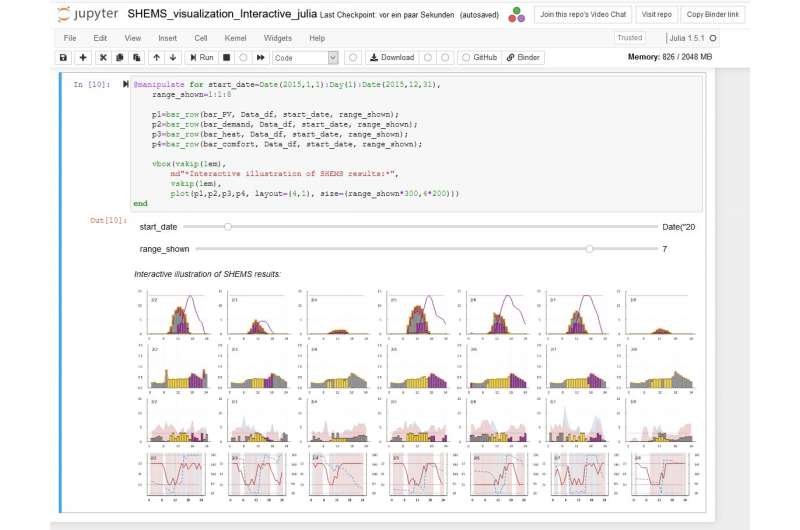This screenshot has height=530, width=800.
Task: Insert a new cell below with plus icon
Action: [83, 58]
